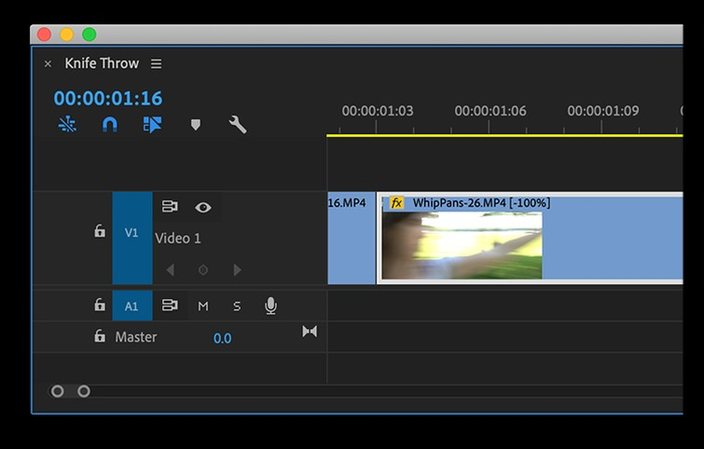Viewport: 704px width, 449px height.
Task: Click left zoom scrollbar handle
Action: pyautogui.click(x=57, y=392)
